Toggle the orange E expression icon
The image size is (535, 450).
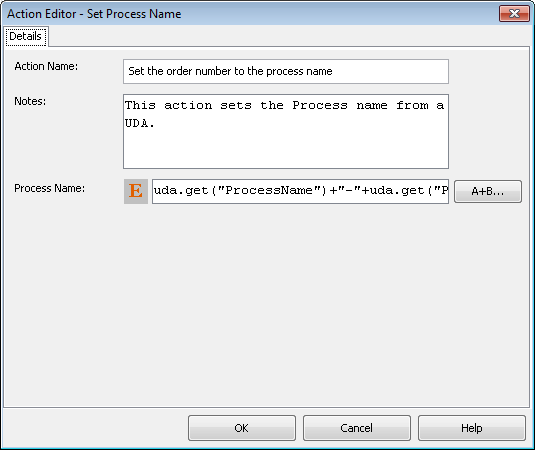[x=136, y=191]
